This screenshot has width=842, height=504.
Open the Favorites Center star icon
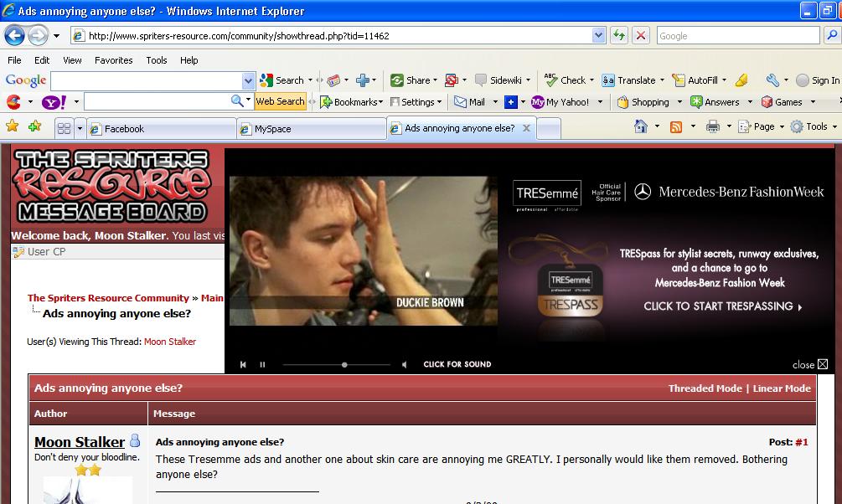click(12, 126)
